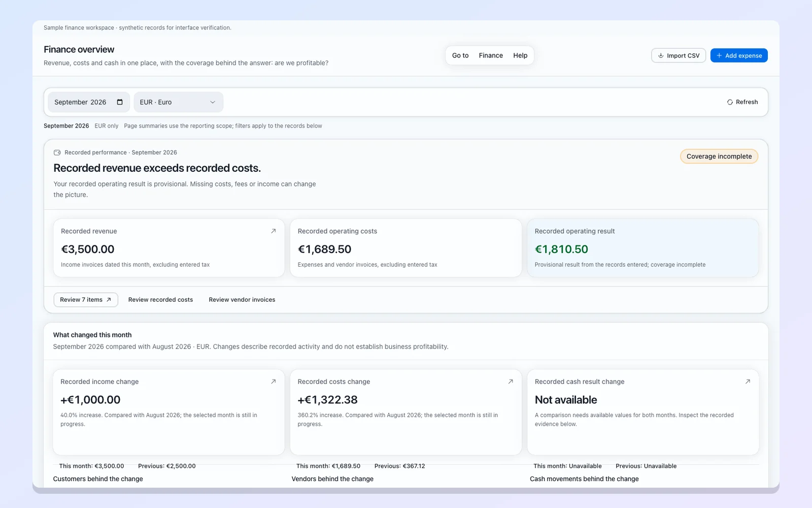Click the 'Recorded revenue exceeds recorded costs.' headline
This screenshot has height=508, width=812.
click(157, 168)
